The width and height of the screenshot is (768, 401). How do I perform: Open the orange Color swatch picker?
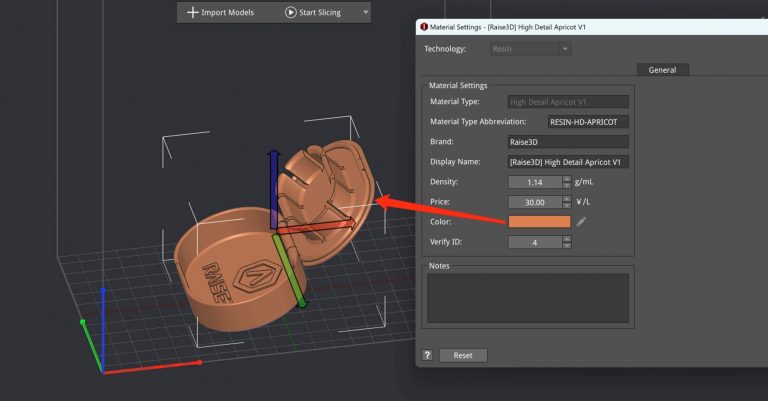pyautogui.click(x=539, y=222)
